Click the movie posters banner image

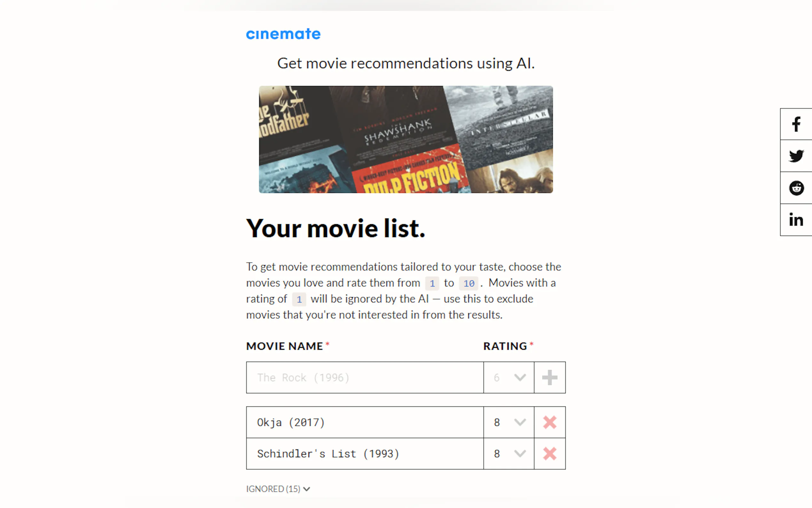point(405,139)
